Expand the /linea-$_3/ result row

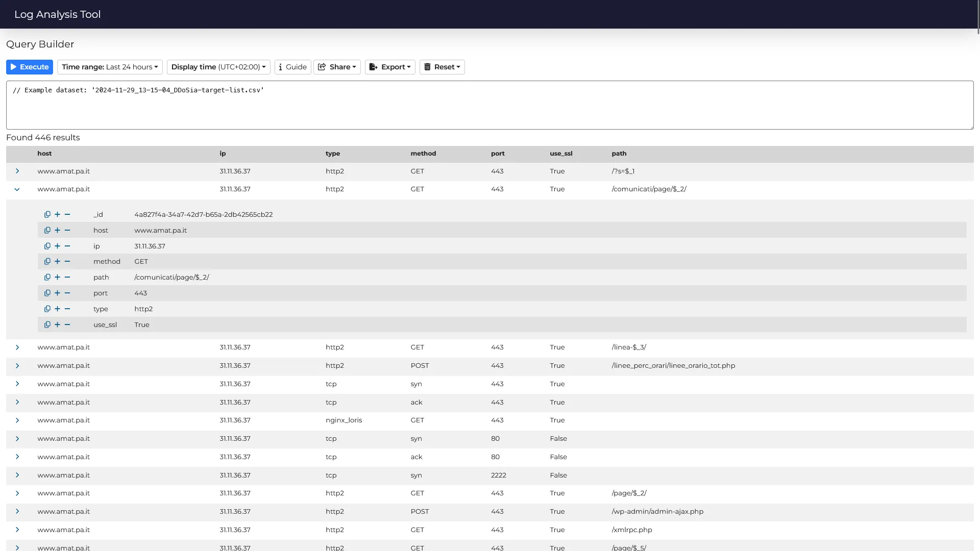tap(17, 347)
